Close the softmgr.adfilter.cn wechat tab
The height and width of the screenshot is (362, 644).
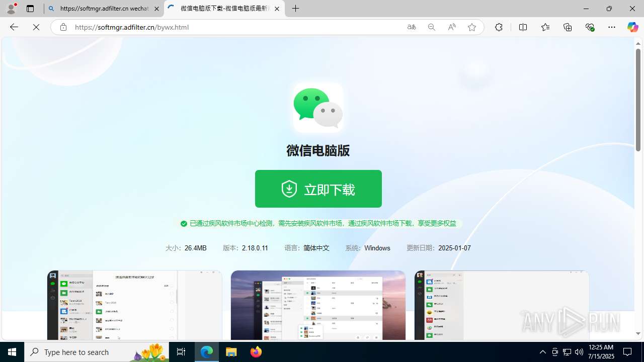[156, 9]
